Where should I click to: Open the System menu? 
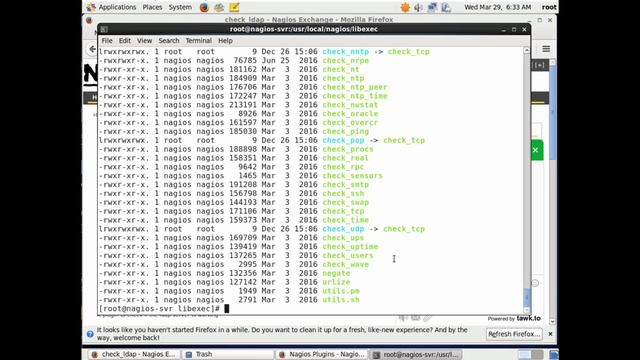click(180, 7)
